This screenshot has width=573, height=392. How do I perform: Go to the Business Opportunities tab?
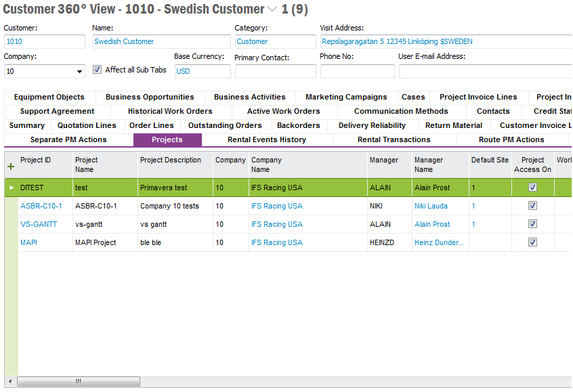point(150,97)
